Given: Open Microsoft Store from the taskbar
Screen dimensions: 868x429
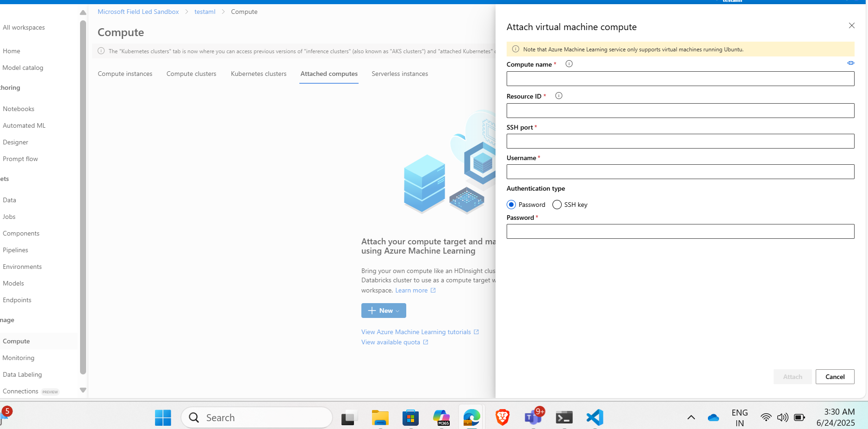Looking at the screenshot, I should (x=410, y=418).
